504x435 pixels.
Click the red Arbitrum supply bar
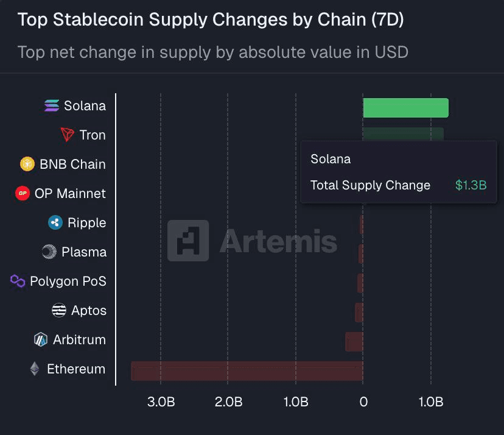(354, 341)
